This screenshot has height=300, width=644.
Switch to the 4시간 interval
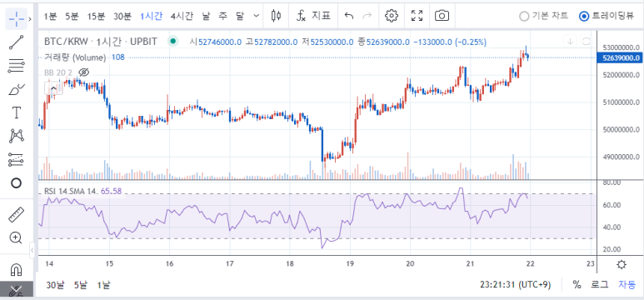click(182, 16)
